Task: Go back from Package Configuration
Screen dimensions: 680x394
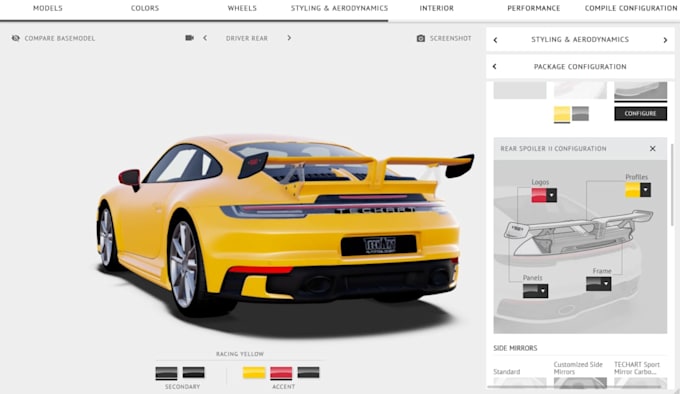Action: click(494, 66)
